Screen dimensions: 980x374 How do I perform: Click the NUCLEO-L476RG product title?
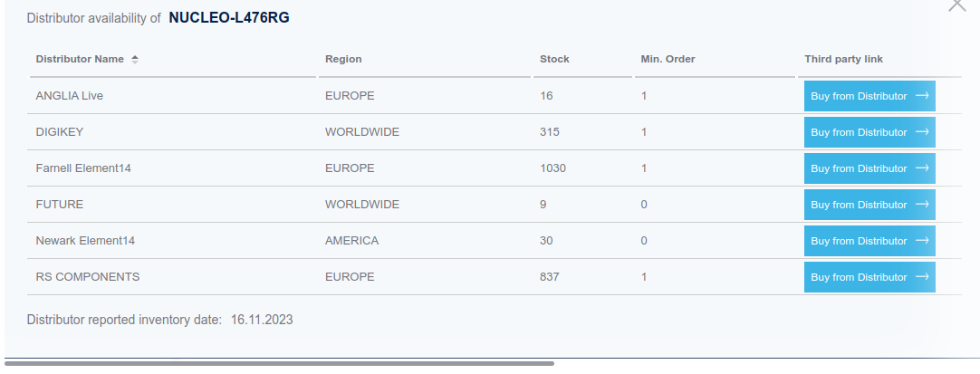pyautogui.click(x=229, y=17)
